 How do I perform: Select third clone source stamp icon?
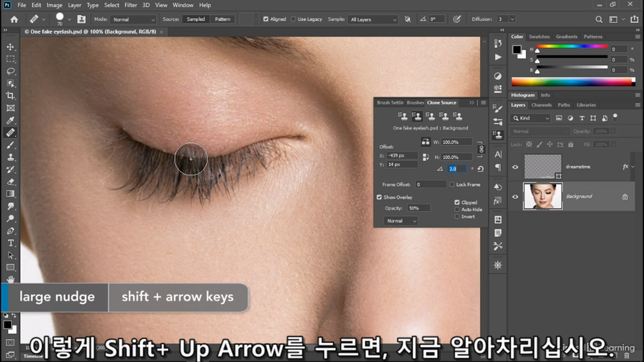(430, 116)
